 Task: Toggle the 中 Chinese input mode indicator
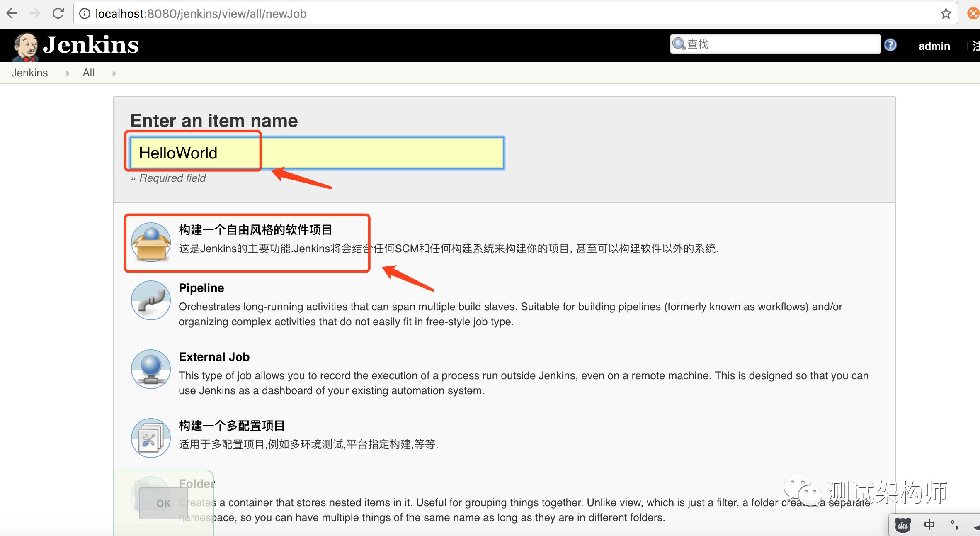tap(929, 525)
